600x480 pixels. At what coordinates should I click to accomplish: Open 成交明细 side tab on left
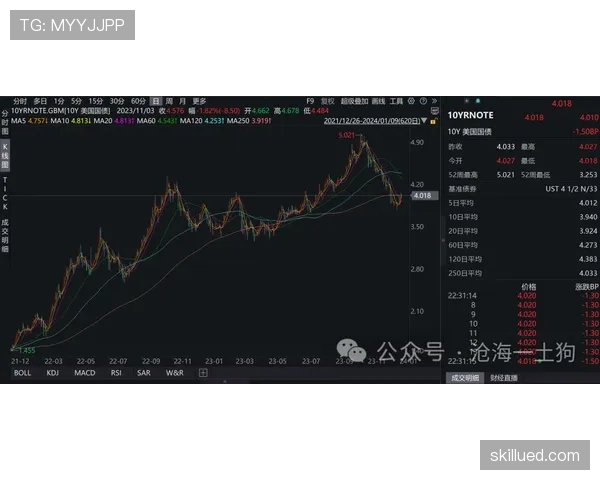click(x=5, y=235)
